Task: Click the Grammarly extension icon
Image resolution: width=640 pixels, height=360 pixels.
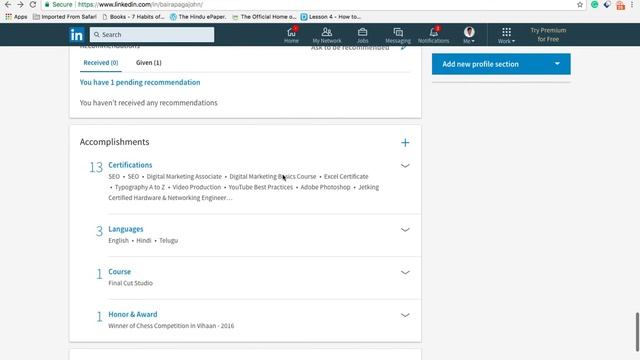Action: (x=595, y=4)
